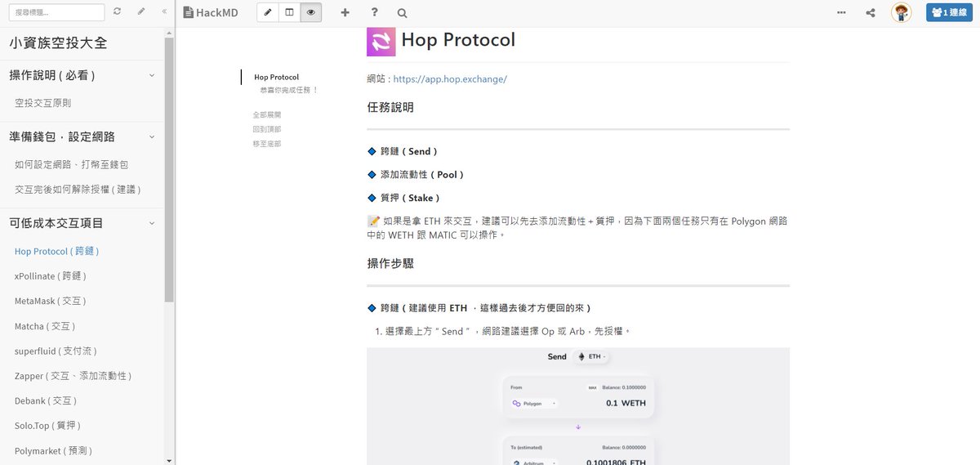This screenshot has height=465, width=980.
Task: Collapse the sidebar with the double chevron
Action: [164, 11]
